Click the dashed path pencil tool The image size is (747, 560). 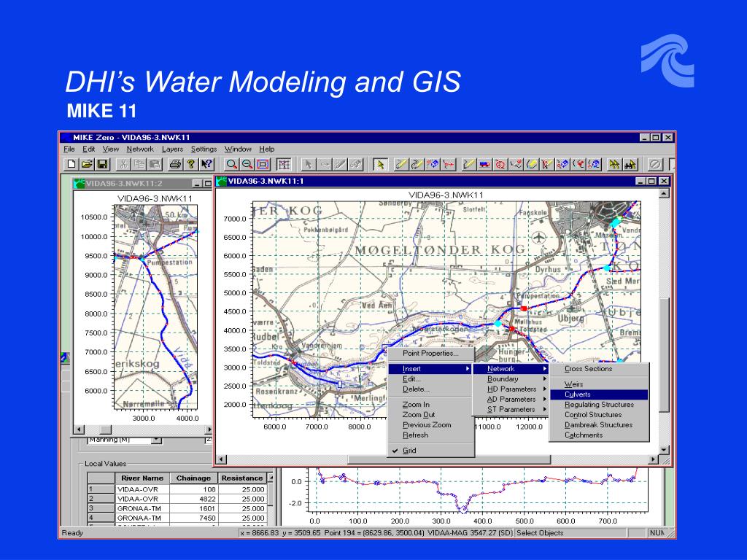pos(417,164)
